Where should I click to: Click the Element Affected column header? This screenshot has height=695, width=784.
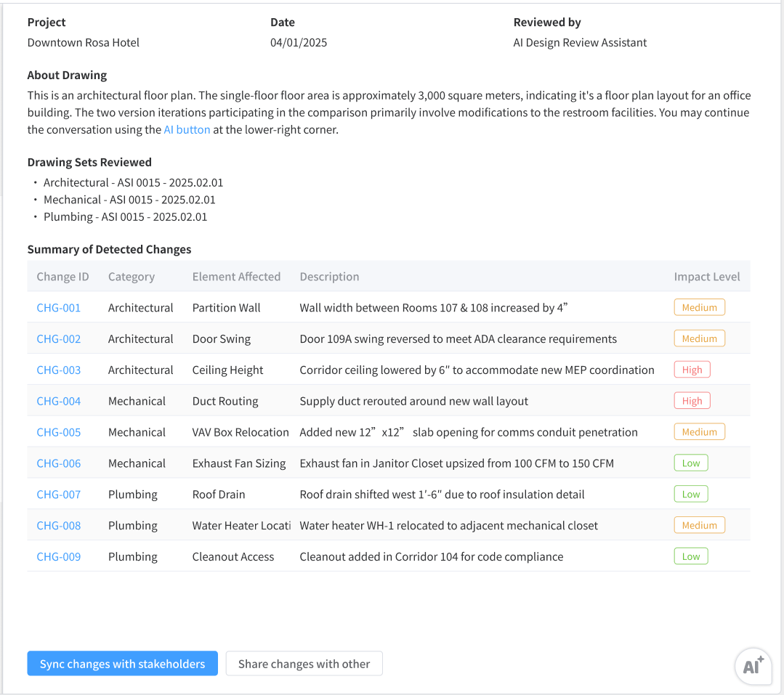point(236,277)
